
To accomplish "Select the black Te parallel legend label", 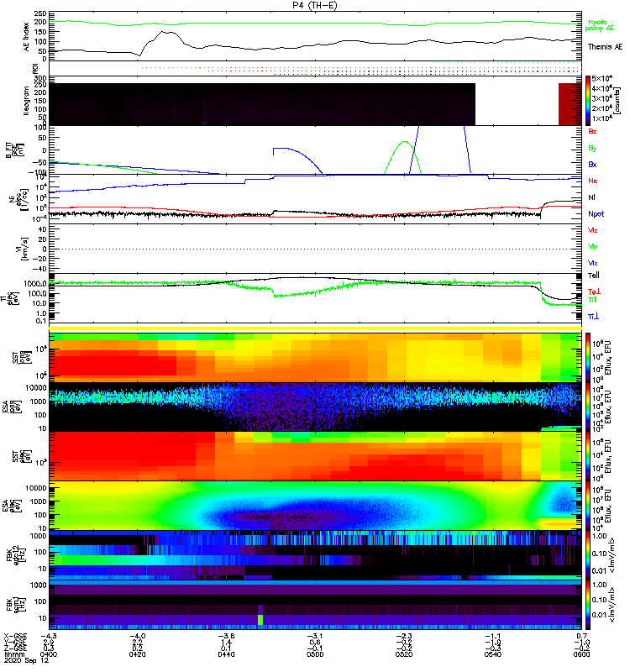I will (x=594, y=276).
